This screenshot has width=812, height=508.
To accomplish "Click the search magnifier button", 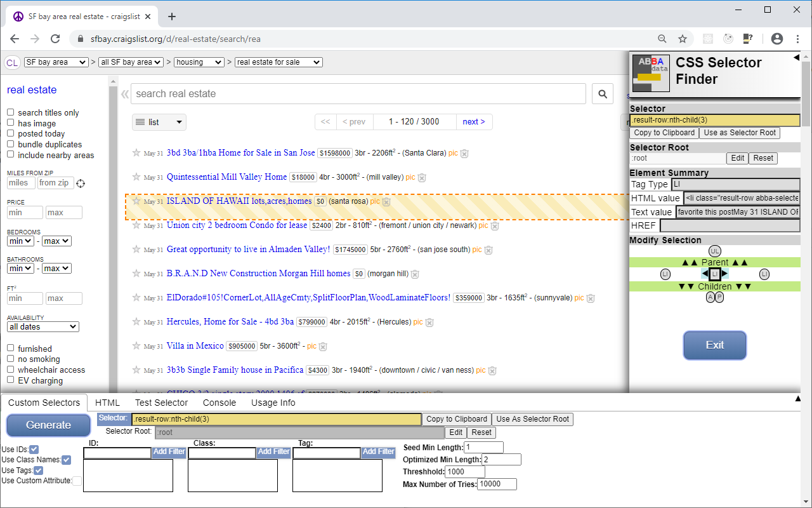I will tap(603, 93).
